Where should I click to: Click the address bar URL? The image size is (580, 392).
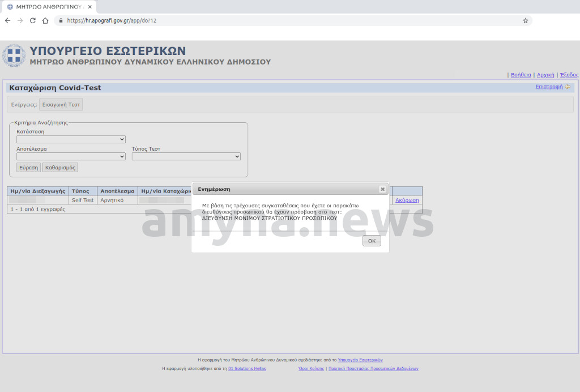tap(112, 21)
